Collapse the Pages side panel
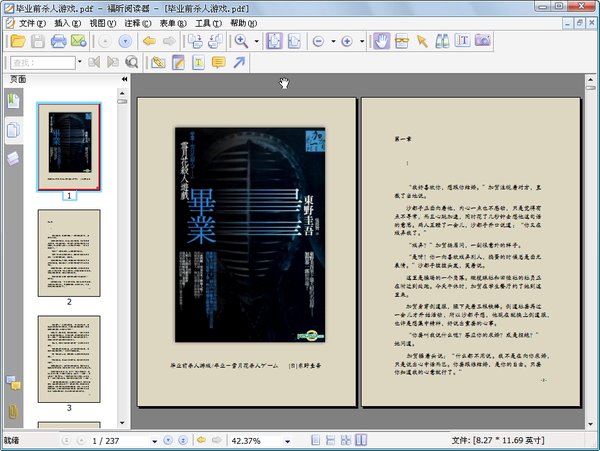This screenshot has height=451, width=600. pyautogui.click(x=124, y=79)
